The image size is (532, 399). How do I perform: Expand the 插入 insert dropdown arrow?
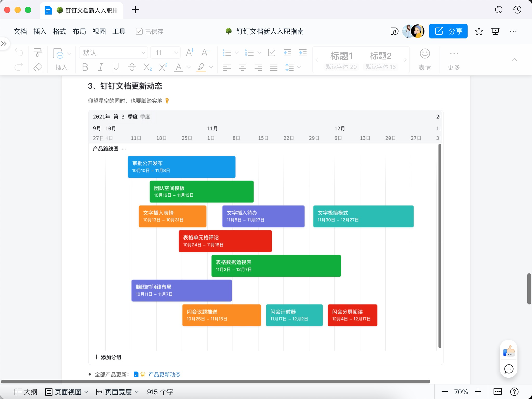point(69,54)
